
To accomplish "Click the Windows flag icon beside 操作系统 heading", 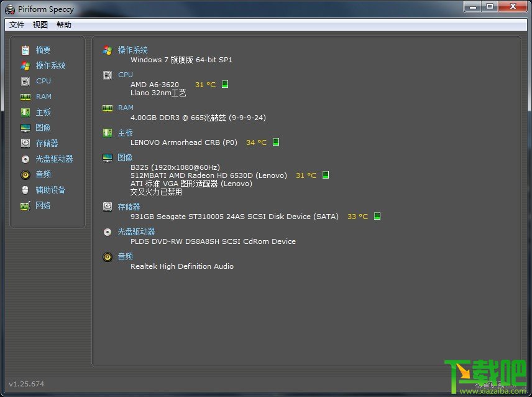I will pyautogui.click(x=108, y=50).
